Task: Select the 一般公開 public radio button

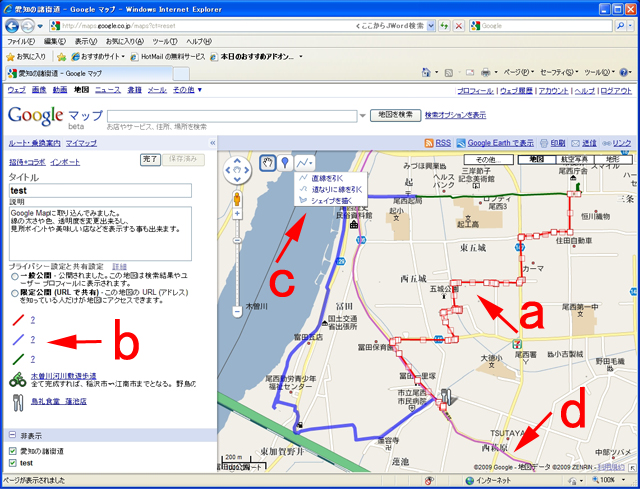Action: point(15,276)
